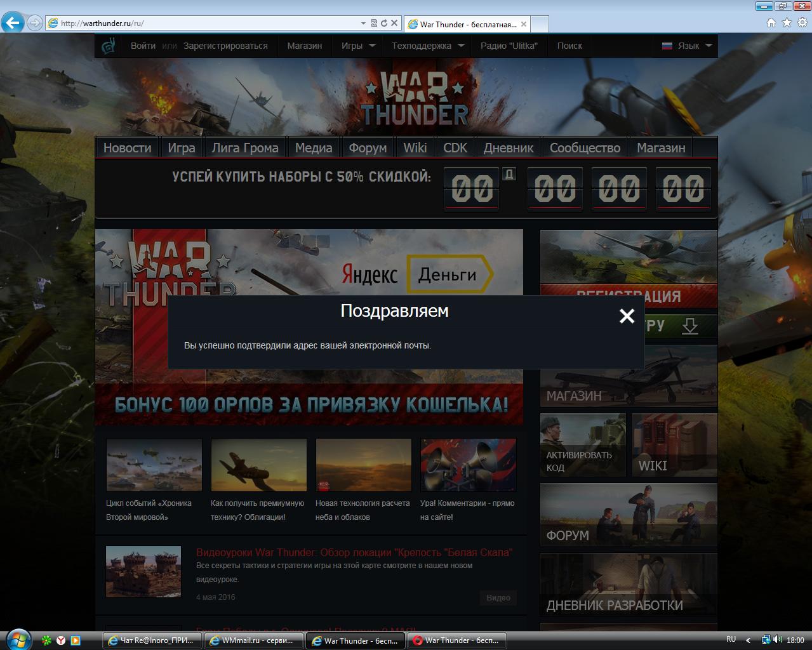
Task: Click the 50% скидкой countdown banner text
Action: [x=302, y=176]
